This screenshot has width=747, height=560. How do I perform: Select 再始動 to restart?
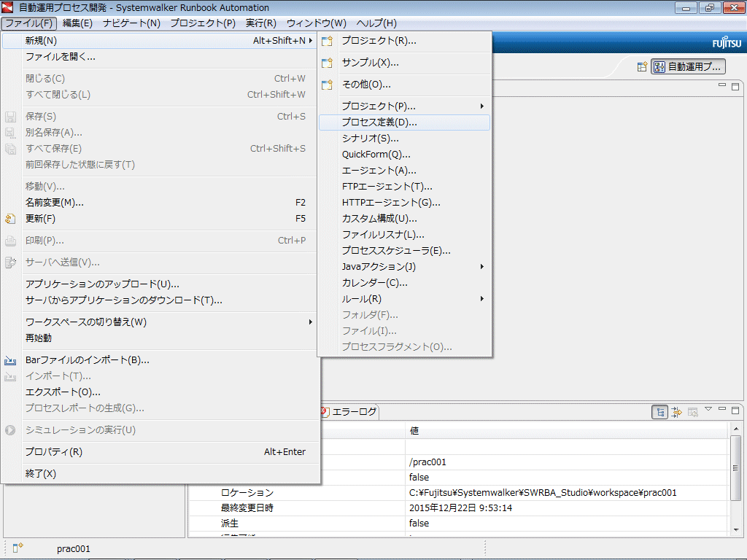coord(159,338)
